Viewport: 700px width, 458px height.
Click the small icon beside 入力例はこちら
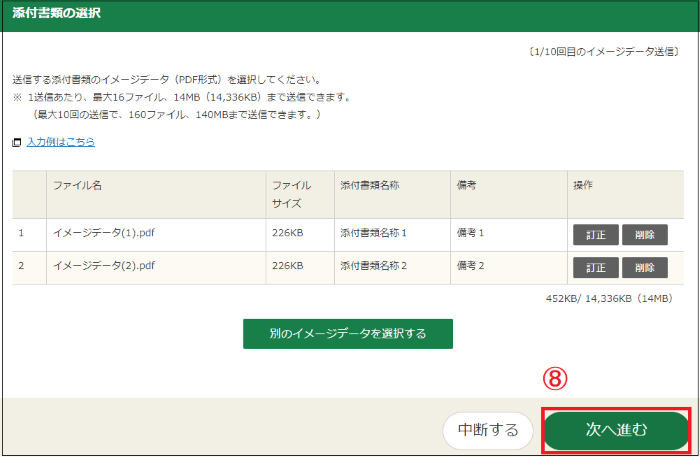coord(16,143)
